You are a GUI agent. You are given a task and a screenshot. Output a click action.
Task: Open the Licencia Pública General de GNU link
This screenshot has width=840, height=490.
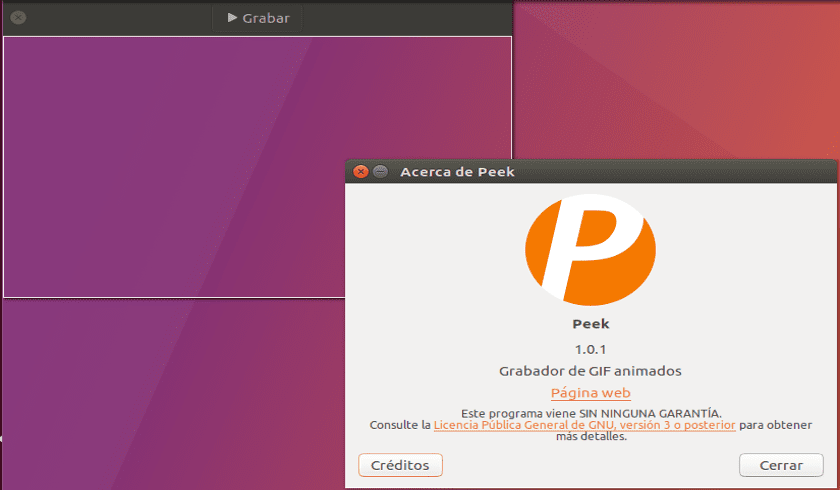click(x=584, y=425)
